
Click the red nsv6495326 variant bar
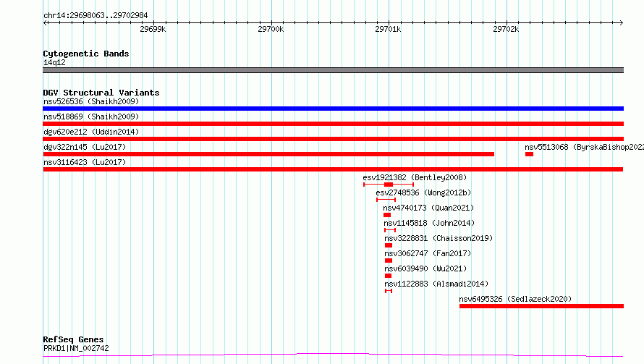pyautogui.click(x=541, y=306)
